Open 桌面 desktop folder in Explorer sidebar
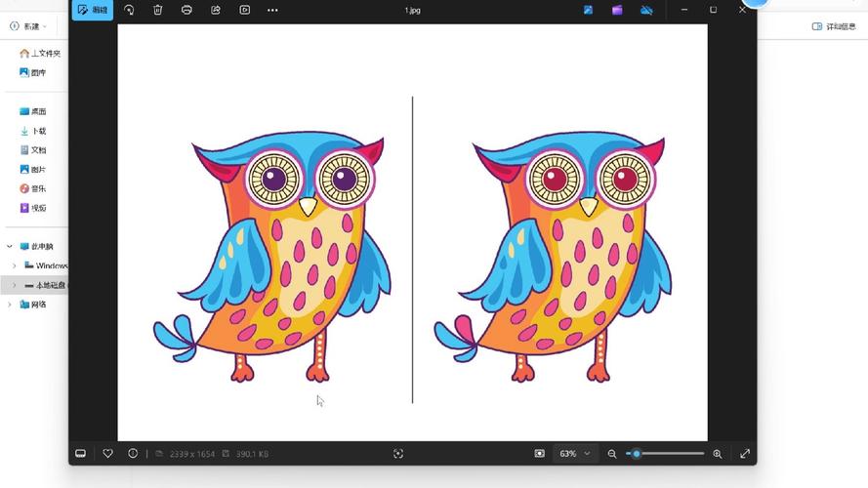 32,111
